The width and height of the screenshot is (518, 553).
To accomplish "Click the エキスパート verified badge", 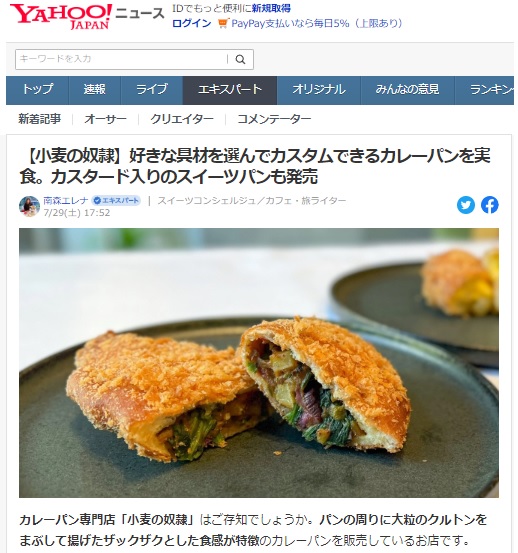I will click(116, 201).
